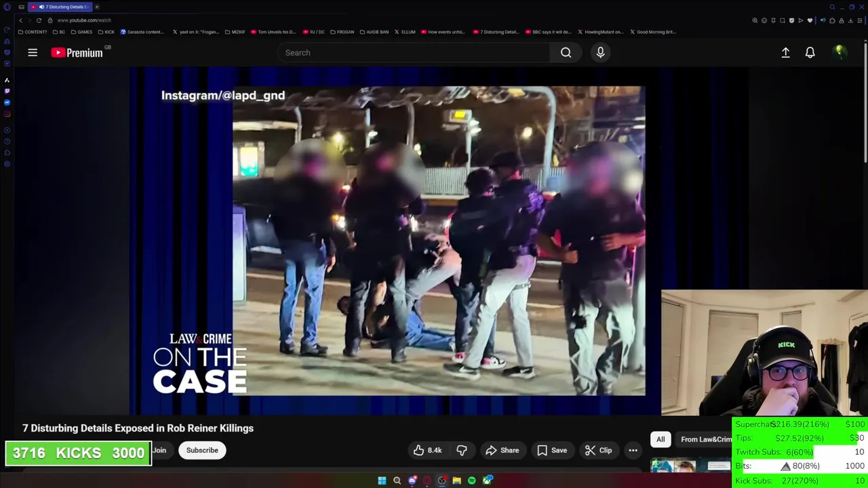
Task: Click the Clip button
Action: pos(598,450)
